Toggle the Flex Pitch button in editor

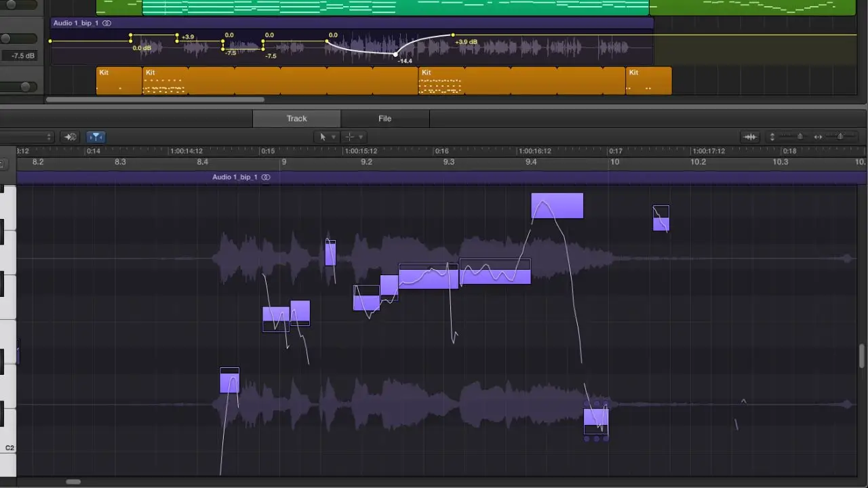[96, 137]
